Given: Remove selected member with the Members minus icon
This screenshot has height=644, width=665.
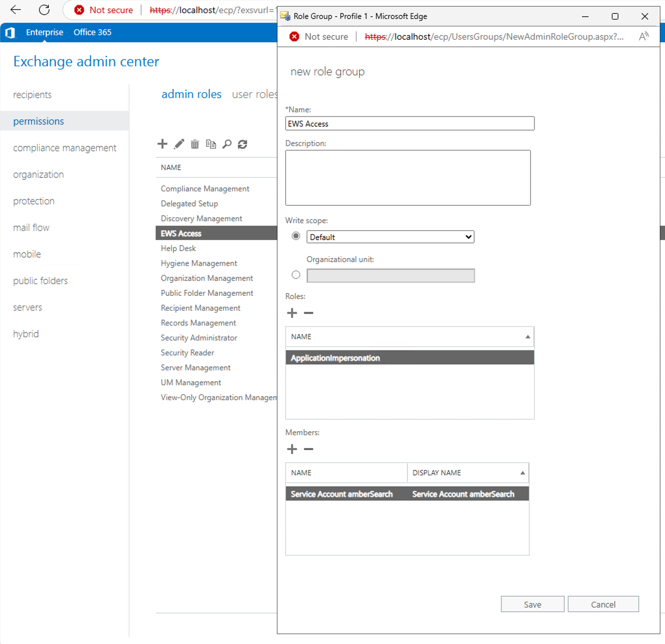Looking at the screenshot, I should 309,449.
